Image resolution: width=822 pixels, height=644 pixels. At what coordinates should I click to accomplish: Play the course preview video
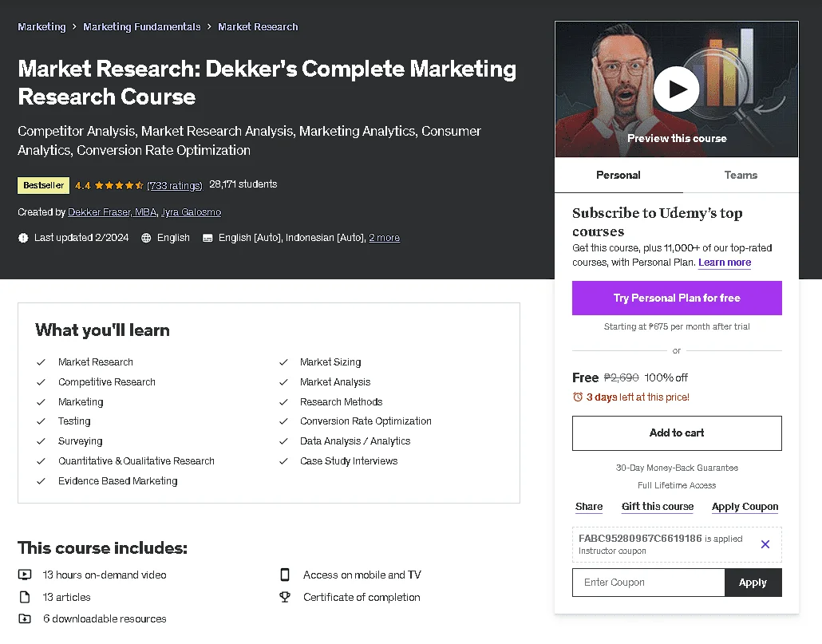click(x=676, y=89)
